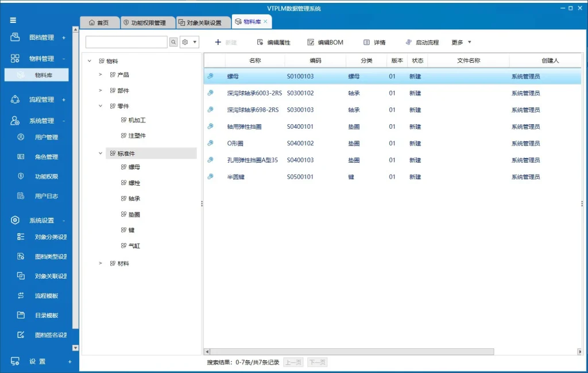Open 流程模板 sidebar icon
Screen dimensions: 588x373
21,295
